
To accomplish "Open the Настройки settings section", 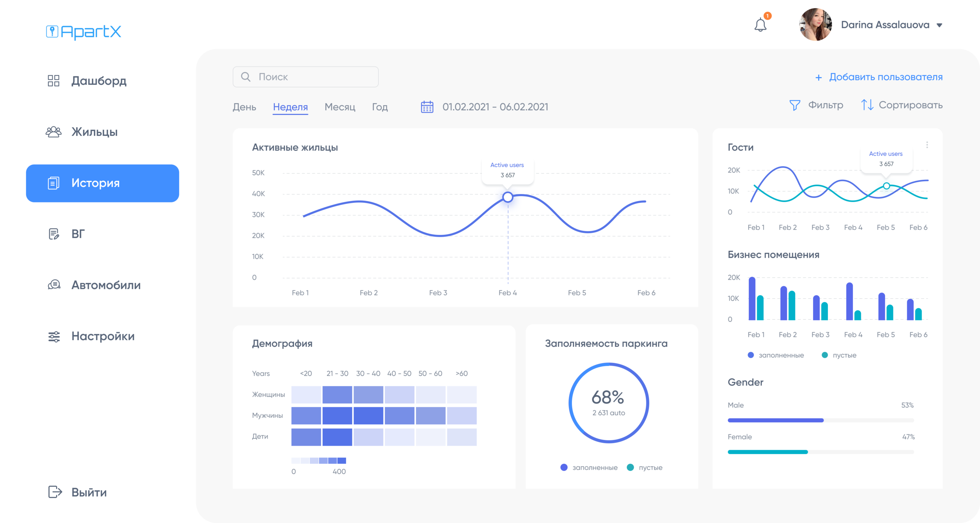I will (x=103, y=336).
